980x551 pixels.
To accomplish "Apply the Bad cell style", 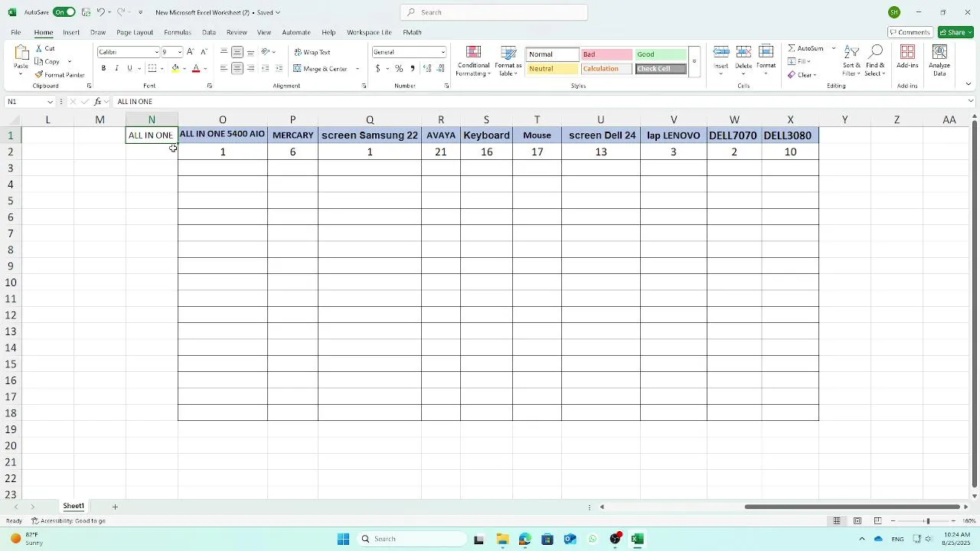I will (x=606, y=54).
